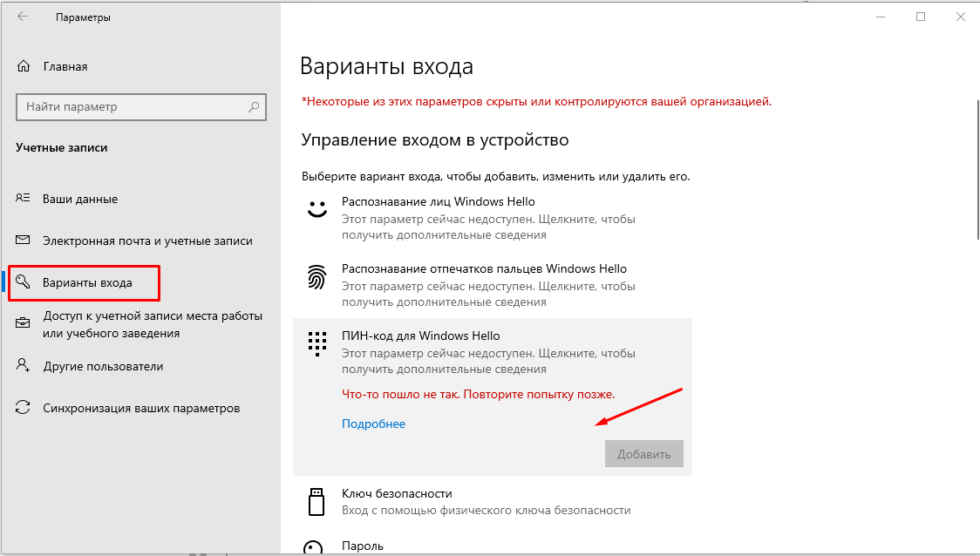Click the red organization policy notice
The image size is (980, 556).
point(536,101)
